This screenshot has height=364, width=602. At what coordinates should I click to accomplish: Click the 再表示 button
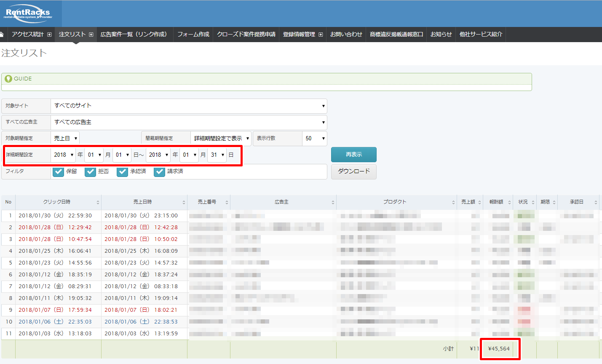tap(353, 155)
